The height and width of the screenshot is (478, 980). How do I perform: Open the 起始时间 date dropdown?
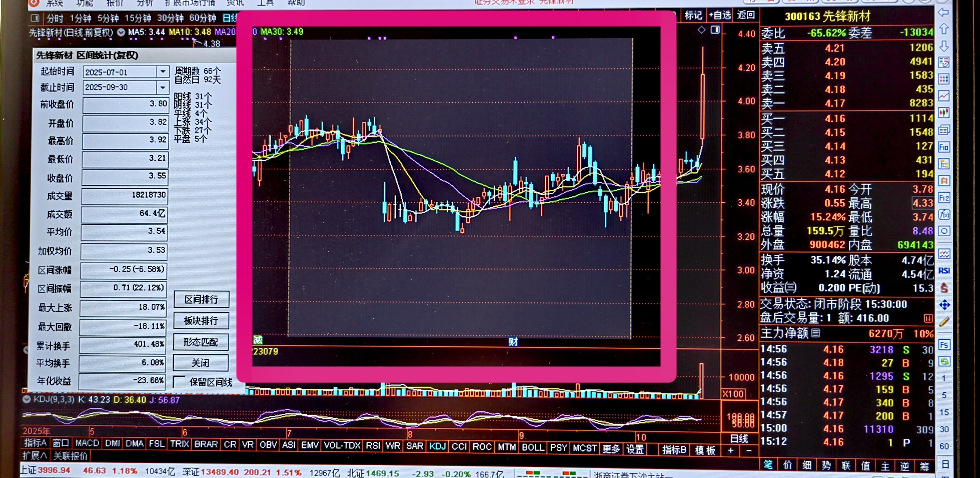[163, 71]
